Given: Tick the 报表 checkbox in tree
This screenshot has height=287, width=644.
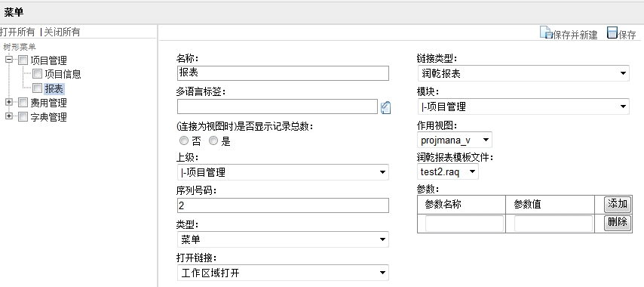Looking at the screenshot, I should (38, 88).
